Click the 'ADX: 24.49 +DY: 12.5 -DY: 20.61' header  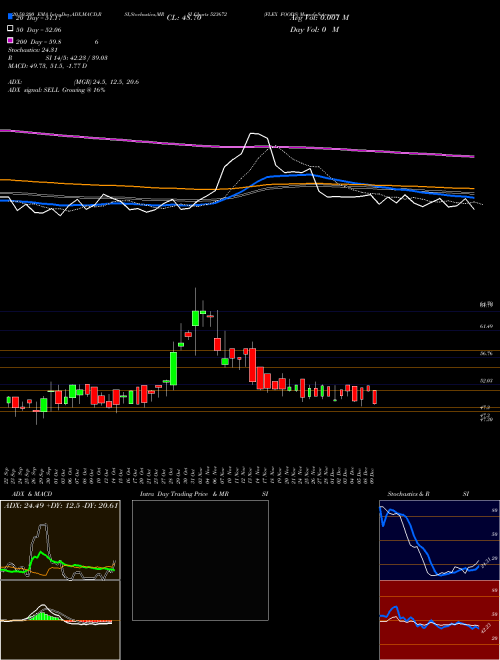[61, 505]
